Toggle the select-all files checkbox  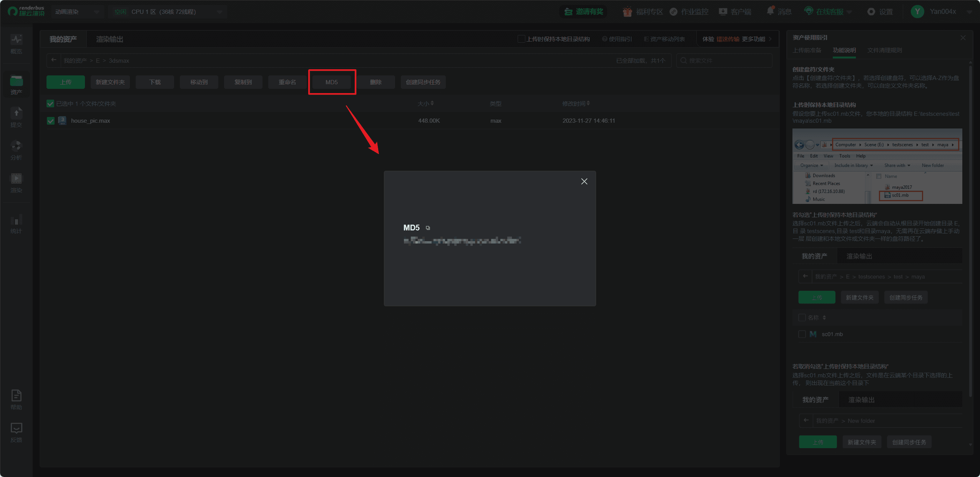pyautogui.click(x=50, y=103)
